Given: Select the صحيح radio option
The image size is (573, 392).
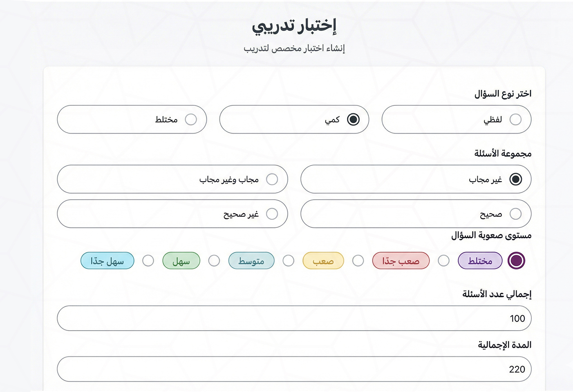Looking at the screenshot, I should [516, 214].
